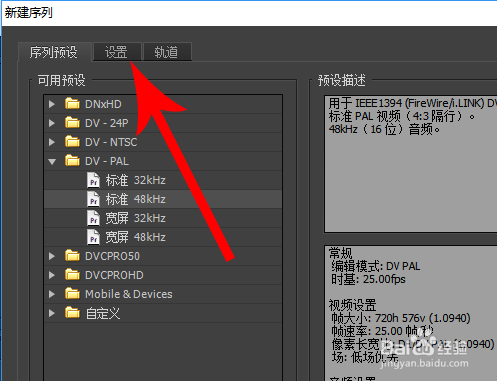The height and width of the screenshot is (381, 497).
Task: Select the DV - 24P folder label
Action: pos(107,123)
